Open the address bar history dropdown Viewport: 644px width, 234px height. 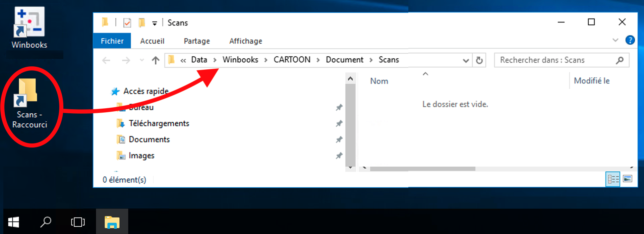[466, 60]
